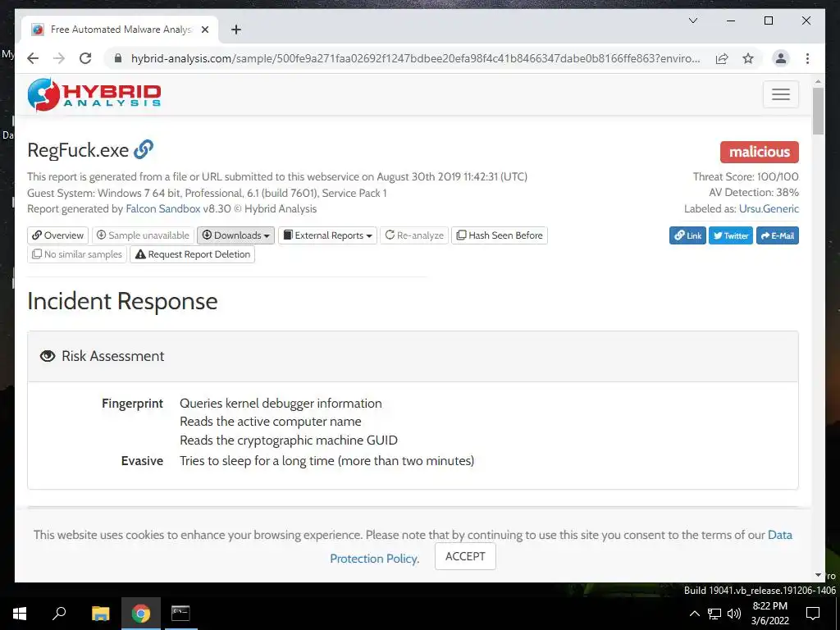
Task: Select the Free Automated Malware Analysis tab
Action: click(x=120, y=30)
